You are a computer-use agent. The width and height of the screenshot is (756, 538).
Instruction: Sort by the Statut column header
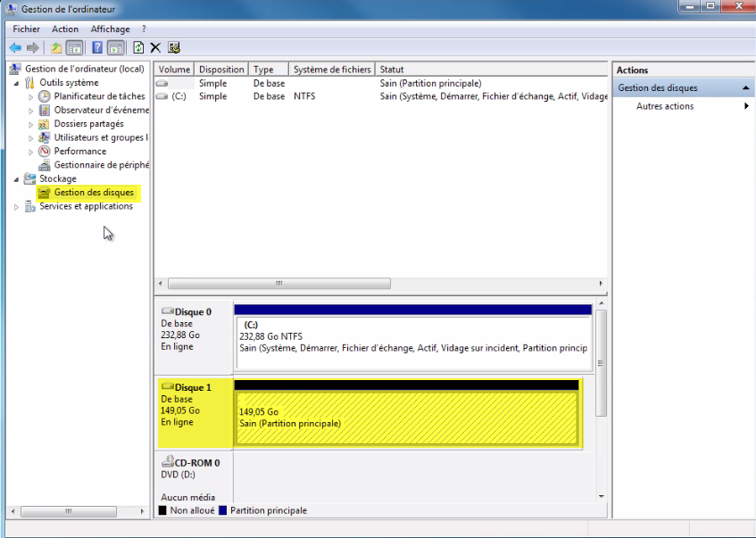point(491,70)
